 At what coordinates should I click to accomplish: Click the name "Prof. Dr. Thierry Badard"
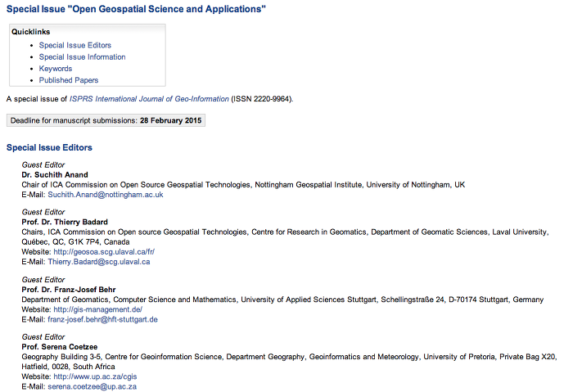point(65,222)
